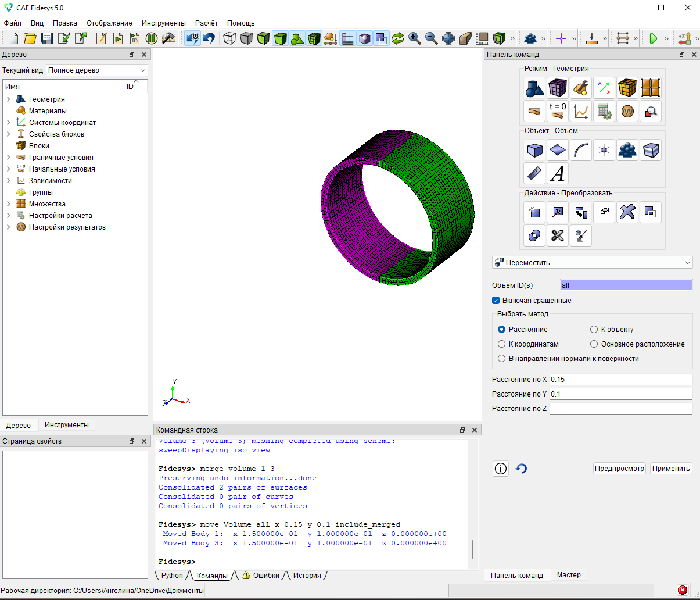Click the undo arrow toolbar icon
This screenshot has width=700, height=600.
[x=209, y=38]
